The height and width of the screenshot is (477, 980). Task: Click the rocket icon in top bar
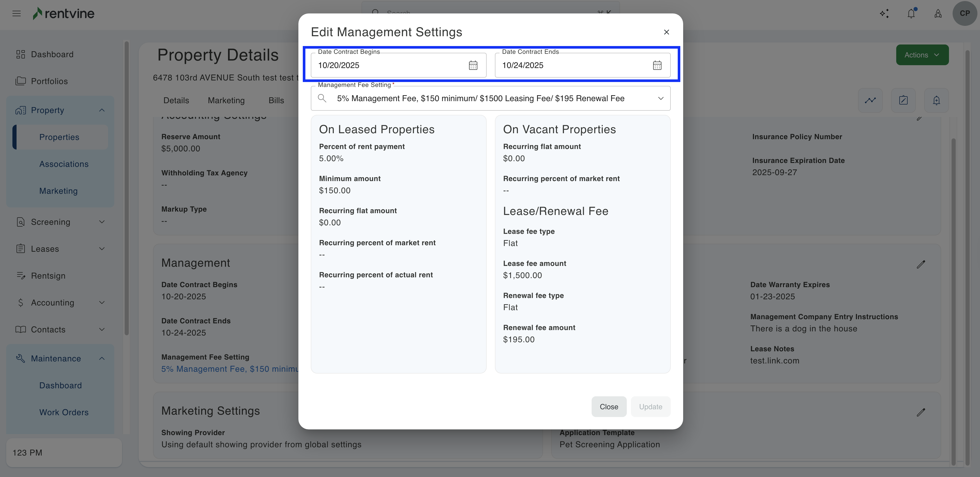pyautogui.click(x=938, y=14)
